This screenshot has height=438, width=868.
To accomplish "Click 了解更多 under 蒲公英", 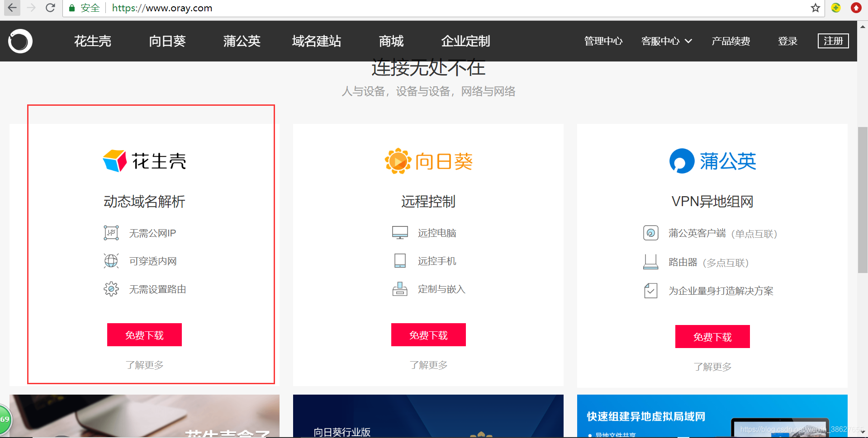I will click(x=712, y=367).
